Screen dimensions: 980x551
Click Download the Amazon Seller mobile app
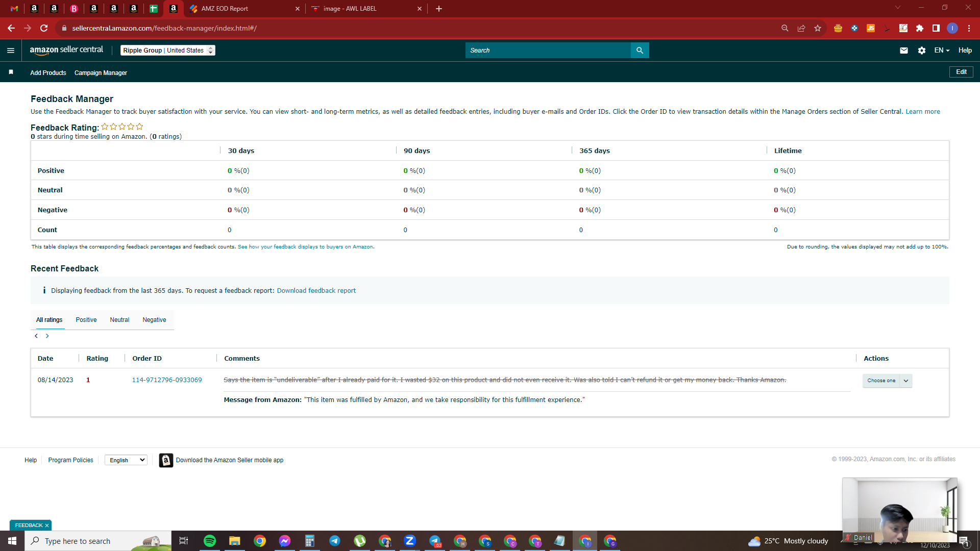tap(230, 460)
